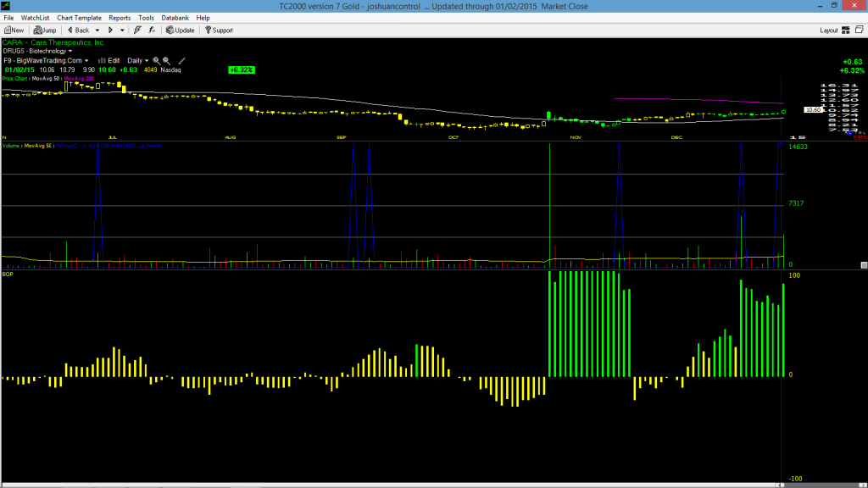Change the Daily timeframe dropdown
This screenshot has height=488, width=868.
138,61
